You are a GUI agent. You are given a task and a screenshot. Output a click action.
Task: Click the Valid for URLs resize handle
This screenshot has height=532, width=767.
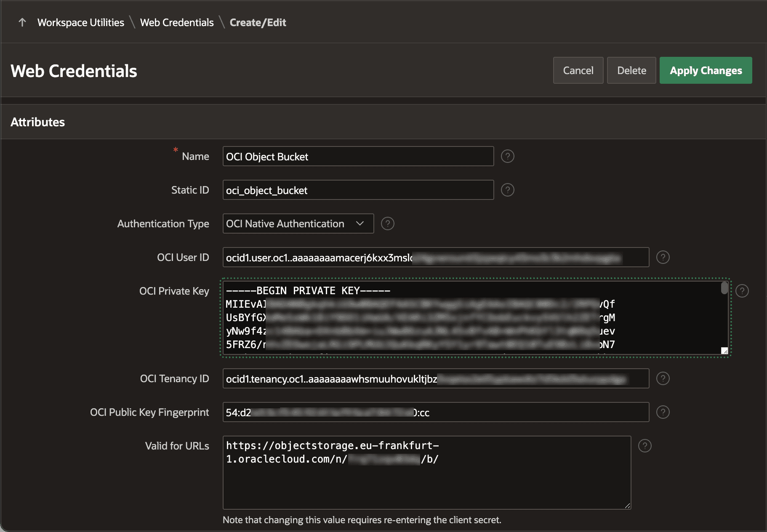(x=627, y=506)
